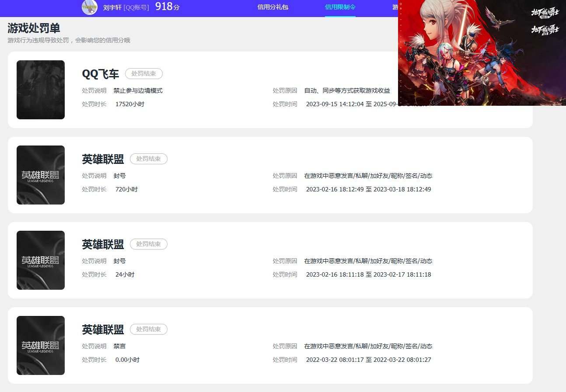Click the 17520小时 penalty duration
The image size is (566, 392).
(x=130, y=104)
